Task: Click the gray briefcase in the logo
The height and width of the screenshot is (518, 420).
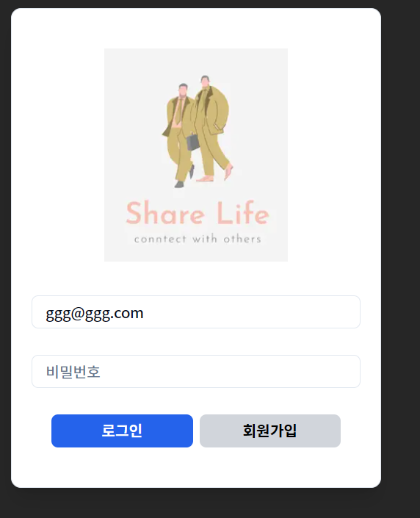Action: 193,142
